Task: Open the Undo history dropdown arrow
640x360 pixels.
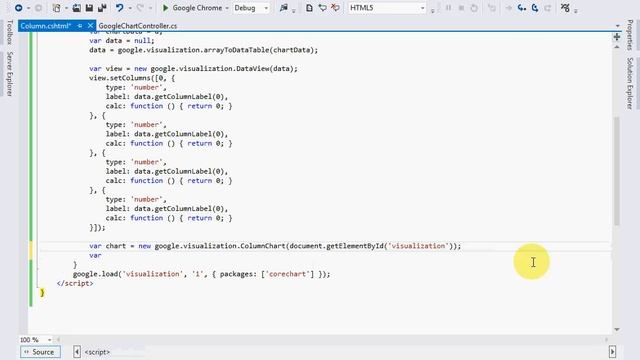Action: click(x=130, y=8)
